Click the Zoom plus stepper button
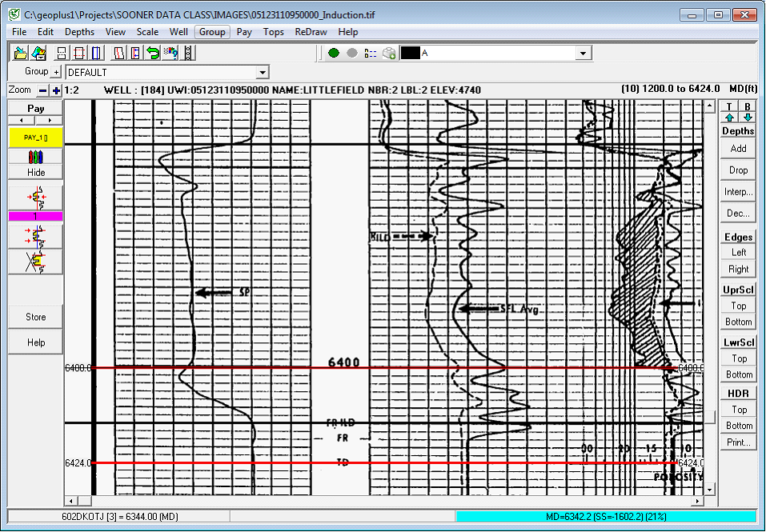Viewport: 766px width, 532px height. coord(56,90)
